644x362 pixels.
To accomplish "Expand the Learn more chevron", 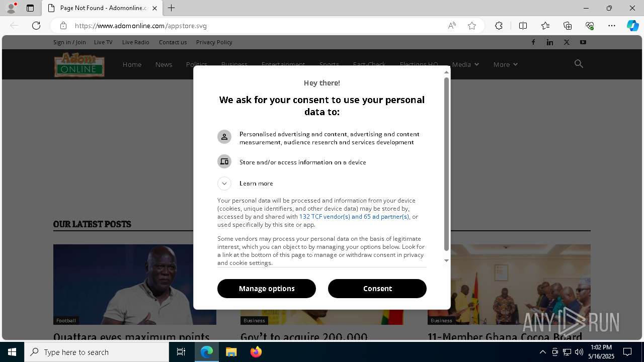I will click(x=224, y=184).
